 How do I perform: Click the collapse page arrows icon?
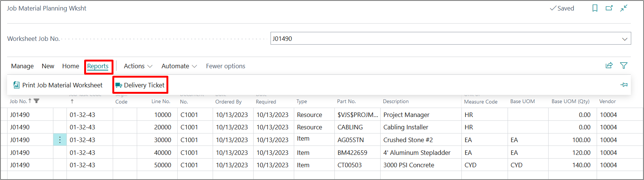(x=624, y=8)
